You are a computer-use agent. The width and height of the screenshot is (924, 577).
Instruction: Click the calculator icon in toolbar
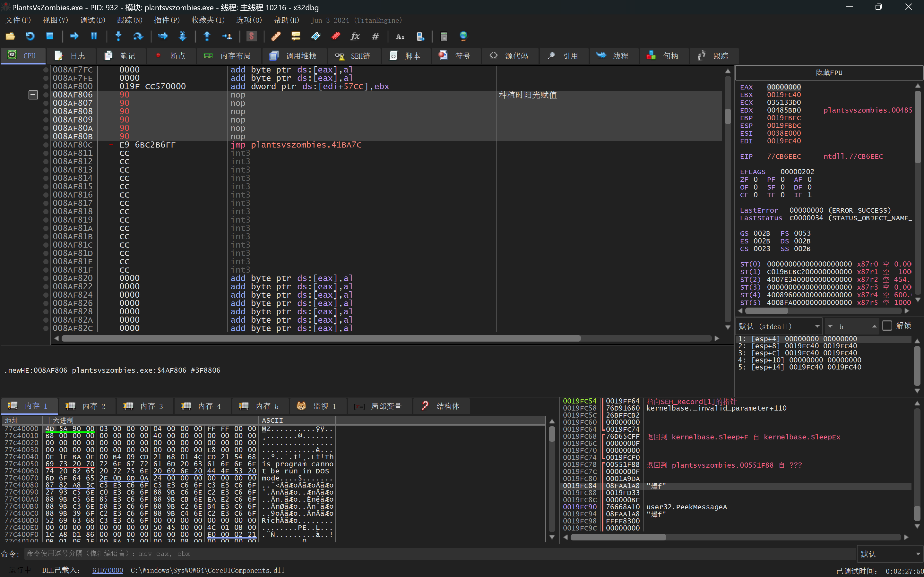(443, 36)
